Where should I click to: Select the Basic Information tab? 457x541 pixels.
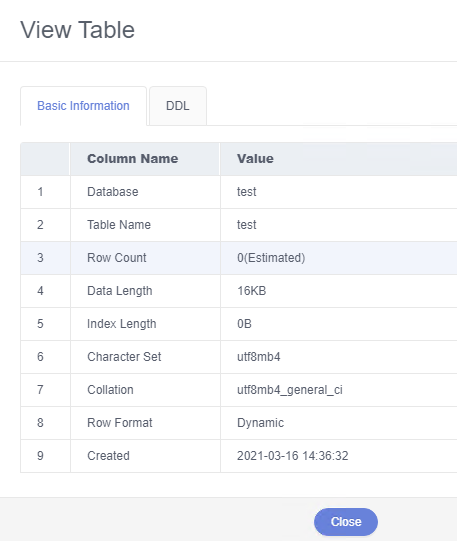[x=83, y=106]
